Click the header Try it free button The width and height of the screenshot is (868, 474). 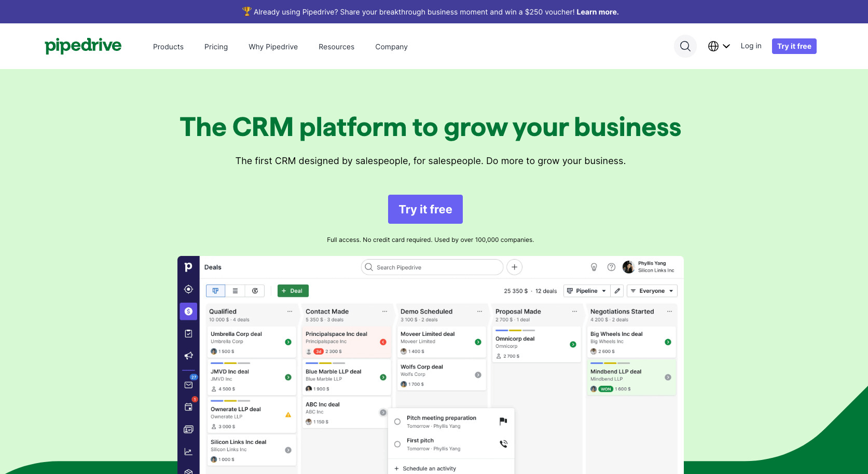point(794,46)
